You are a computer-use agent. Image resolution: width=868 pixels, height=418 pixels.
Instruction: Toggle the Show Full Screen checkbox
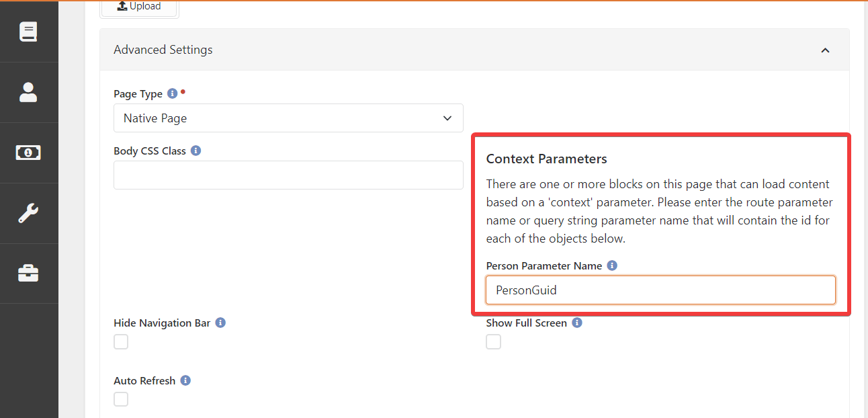pos(493,342)
